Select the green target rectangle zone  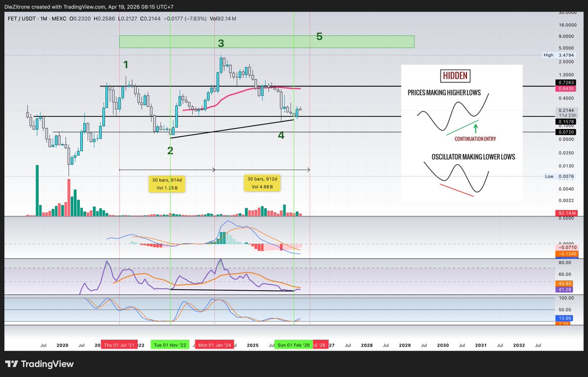[x=267, y=42]
